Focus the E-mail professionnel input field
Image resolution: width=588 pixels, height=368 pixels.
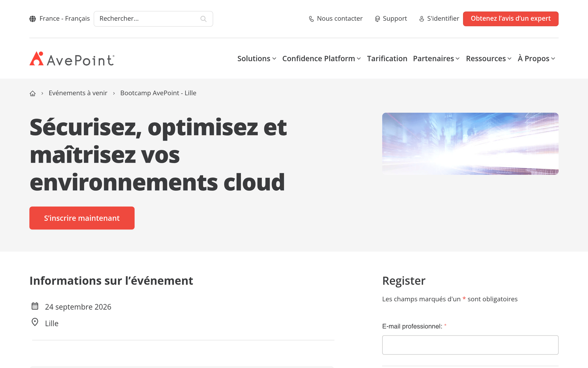point(470,345)
